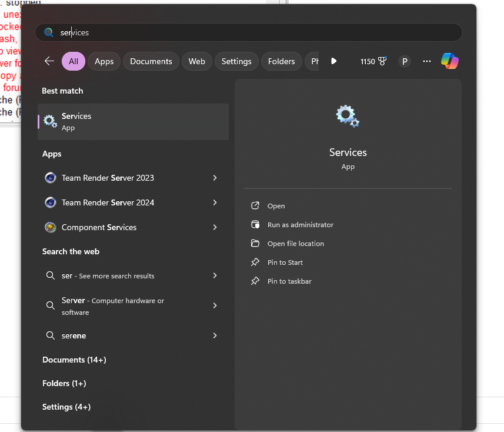Choose Run as administrator for Services
The height and width of the screenshot is (432, 504).
[300, 225]
